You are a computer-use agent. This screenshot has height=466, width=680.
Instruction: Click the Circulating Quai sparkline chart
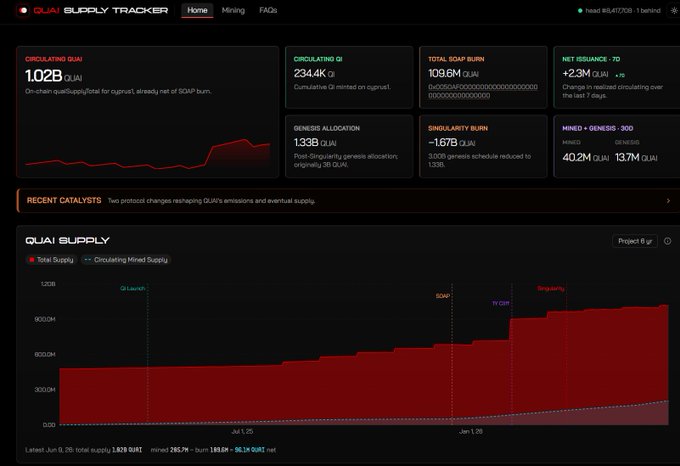click(x=147, y=153)
